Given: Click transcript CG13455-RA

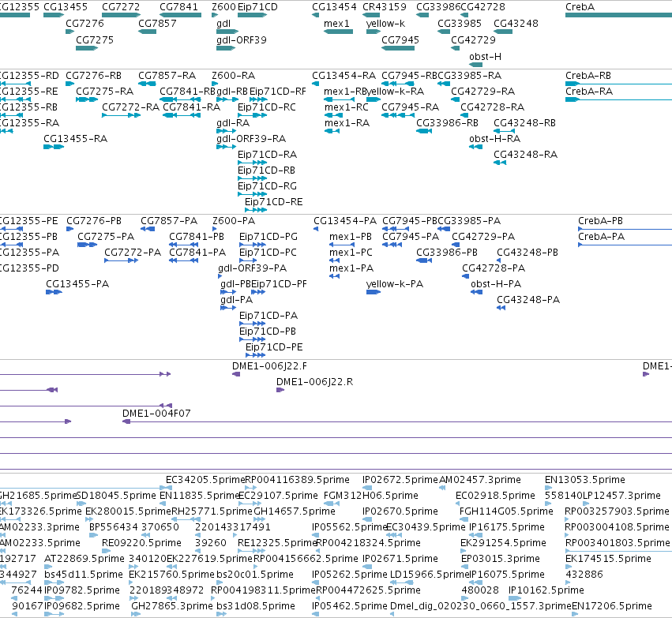Looking at the screenshot, I should click(x=76, y=139).
